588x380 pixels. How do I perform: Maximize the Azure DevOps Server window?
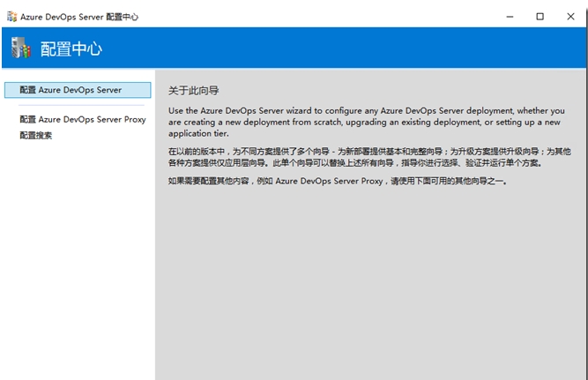540,16
